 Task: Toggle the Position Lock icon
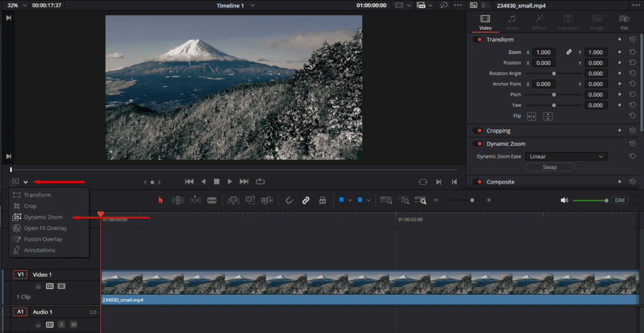click(323, 200)
